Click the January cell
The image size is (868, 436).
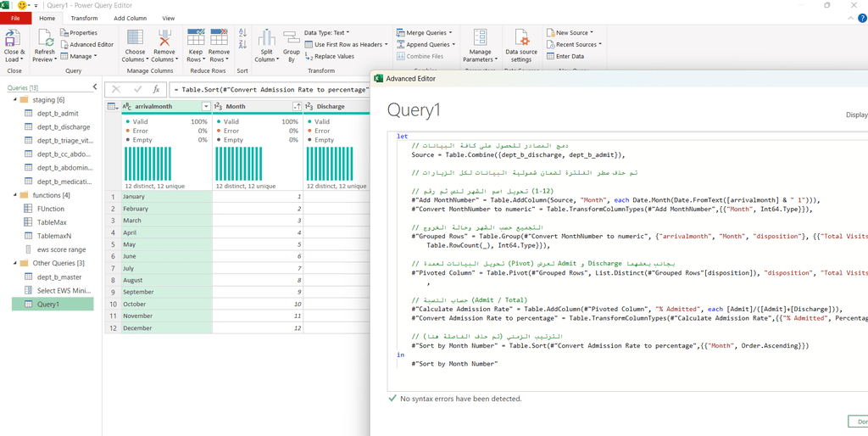point(167,197)
